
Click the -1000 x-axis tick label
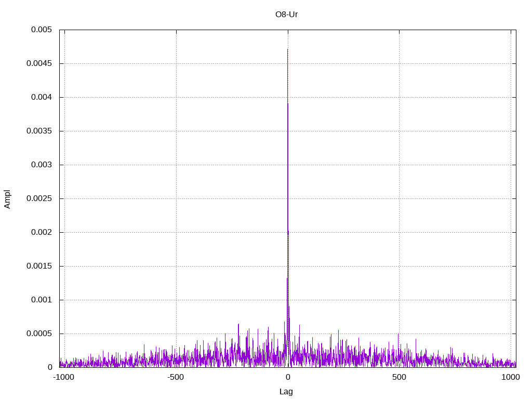64,377
